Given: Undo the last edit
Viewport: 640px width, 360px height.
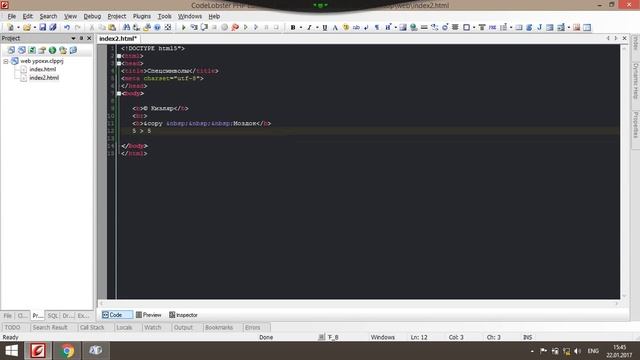Looking at the screenshot, I should 67,27.
